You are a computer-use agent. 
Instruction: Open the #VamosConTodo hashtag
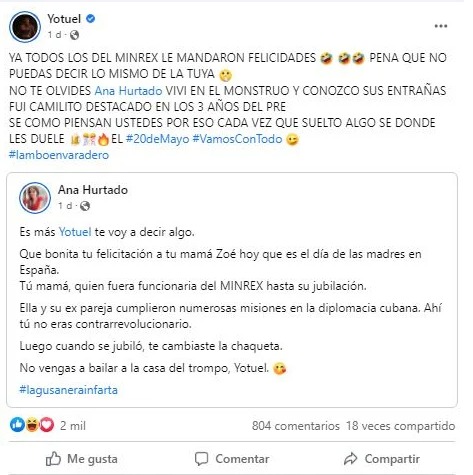click(237, 139)
